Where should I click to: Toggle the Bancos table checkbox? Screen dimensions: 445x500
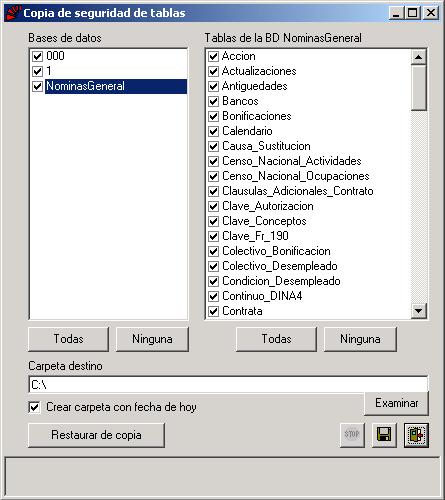(213, 101)
